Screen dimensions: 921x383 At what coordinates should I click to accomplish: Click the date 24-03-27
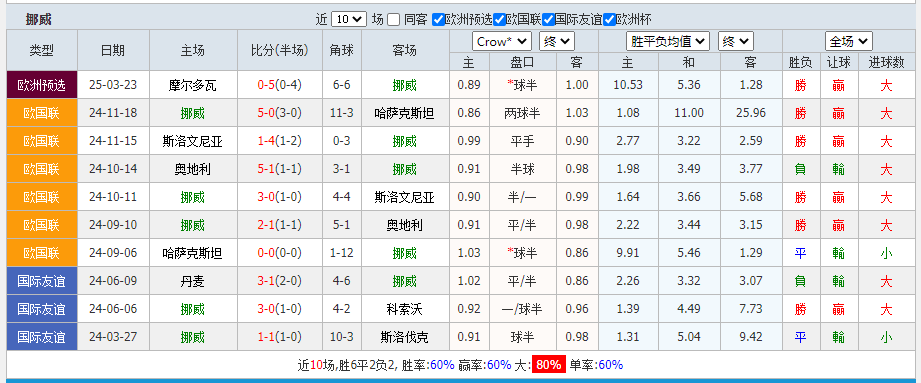pos(113,337)
